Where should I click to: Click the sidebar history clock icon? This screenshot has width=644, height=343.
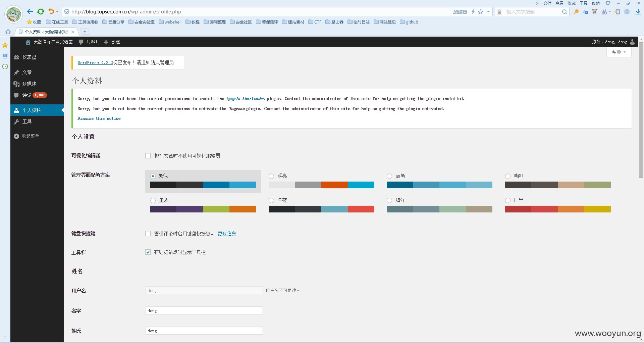[x=5, y=66]
